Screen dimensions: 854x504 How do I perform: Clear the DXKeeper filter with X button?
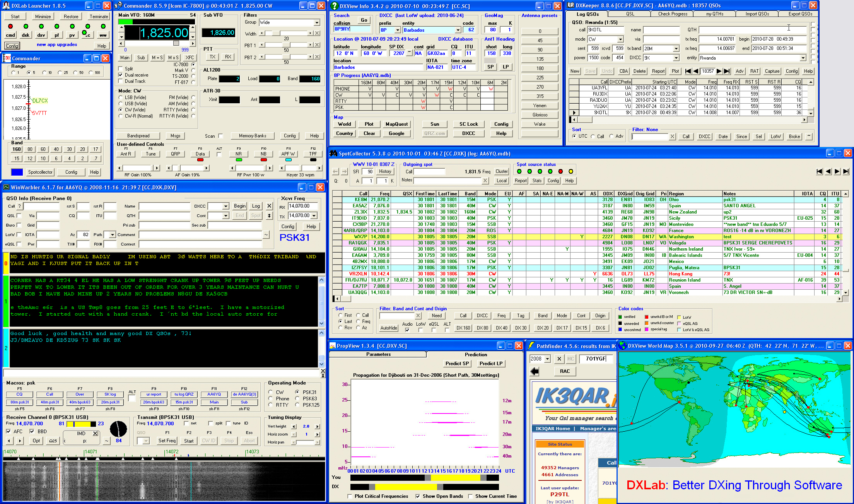coord(672,137)
